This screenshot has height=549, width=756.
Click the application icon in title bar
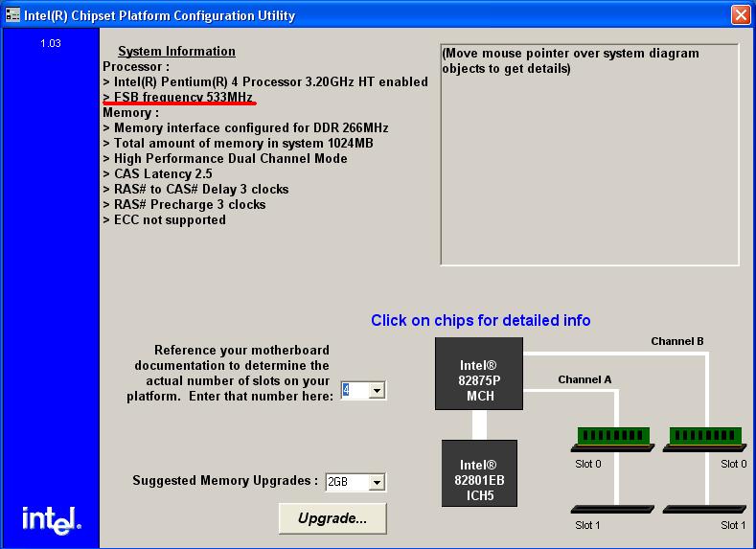(x=12, y=15)
